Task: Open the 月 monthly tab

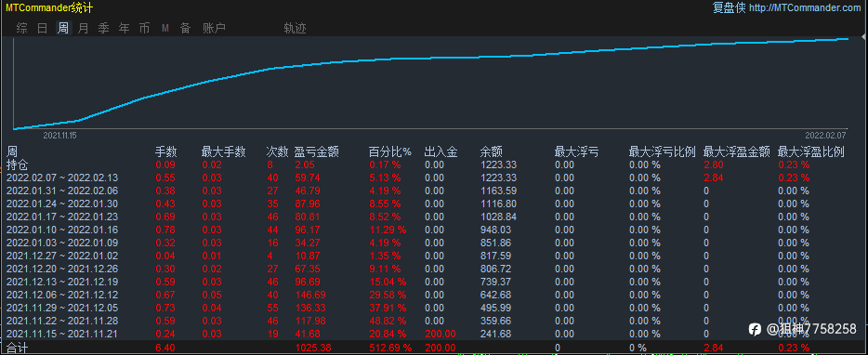Action: [x=83, y=28]
